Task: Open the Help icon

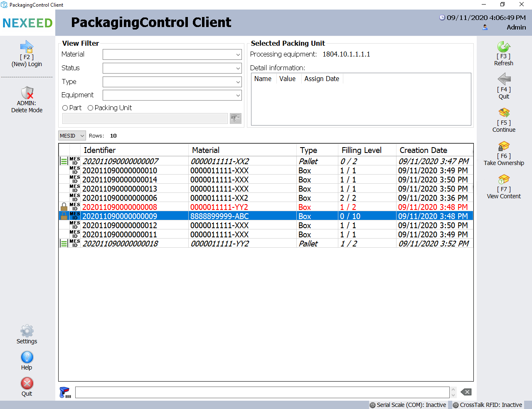Action: click(27, 357)
